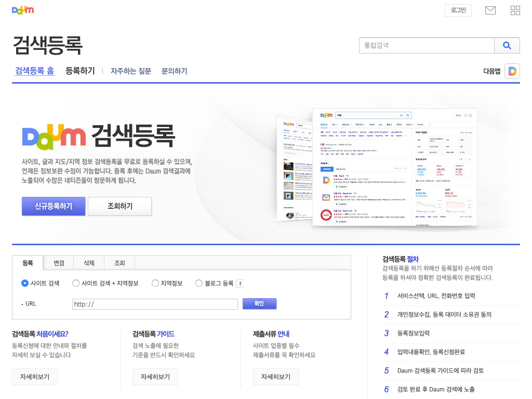The image size is (532, 399).
Task: Open the 등록하기 menu item
Action: (80, 71)
